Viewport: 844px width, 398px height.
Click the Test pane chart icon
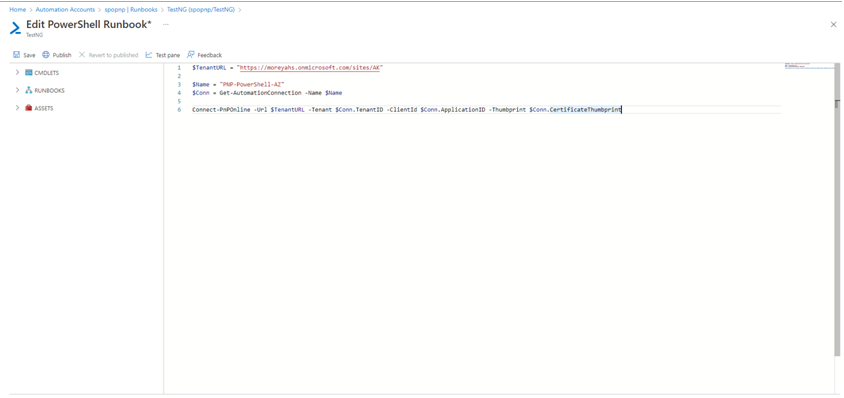coord(149,55)
